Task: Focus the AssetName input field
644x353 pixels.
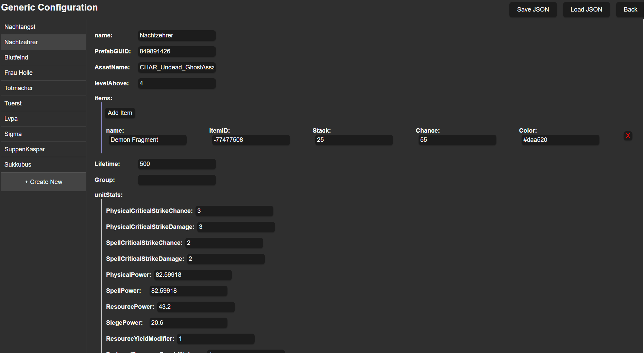Action: [x=177, y=67]
